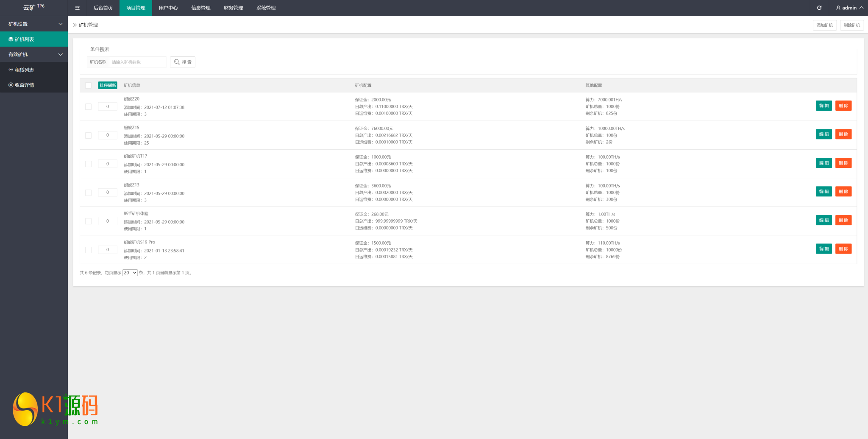Click the 云矿 TP6 logo
The width and height of the screenshot is (868, 439).
tap(34, 7)
